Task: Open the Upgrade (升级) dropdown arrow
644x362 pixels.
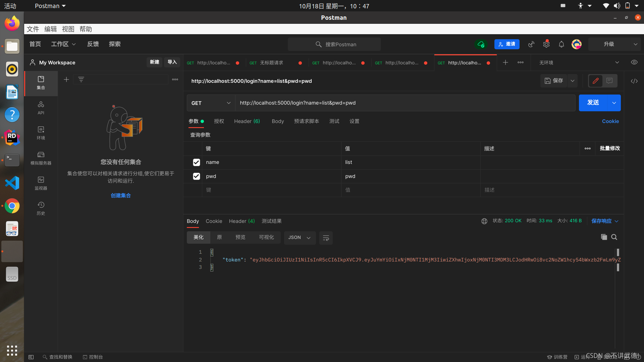Action: [635, 44]
